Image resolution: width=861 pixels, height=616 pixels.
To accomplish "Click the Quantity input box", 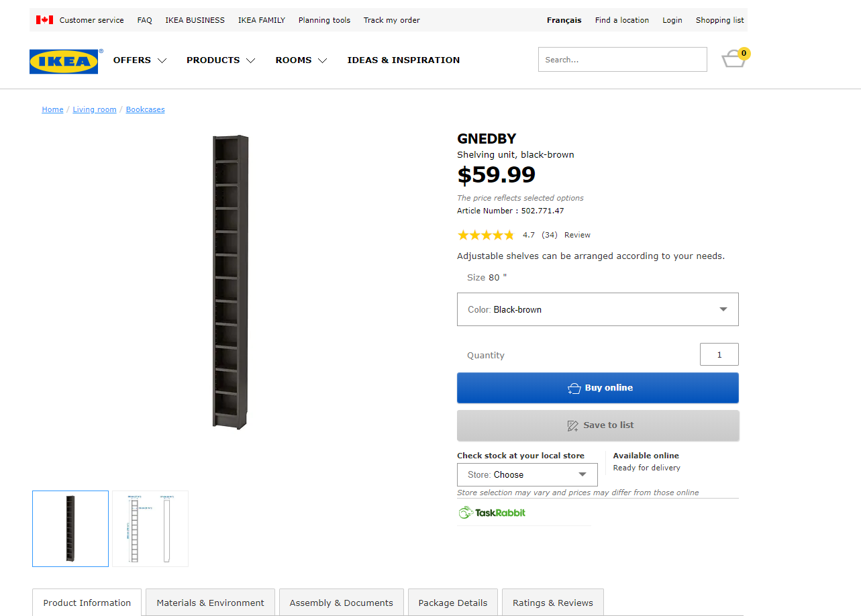I will point(719,354).
